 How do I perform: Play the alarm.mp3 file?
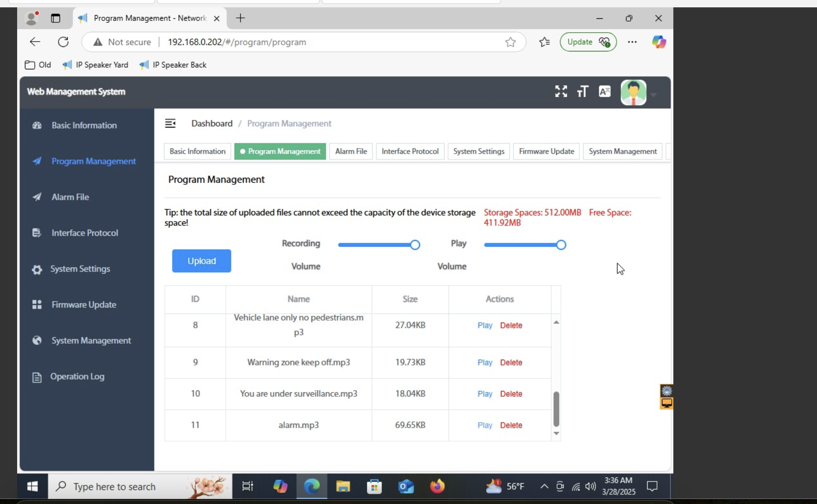click(x=485, y=425)
